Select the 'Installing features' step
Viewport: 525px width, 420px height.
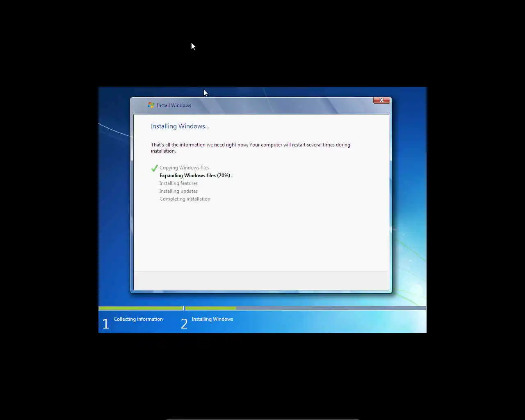(x=178, y=183)
